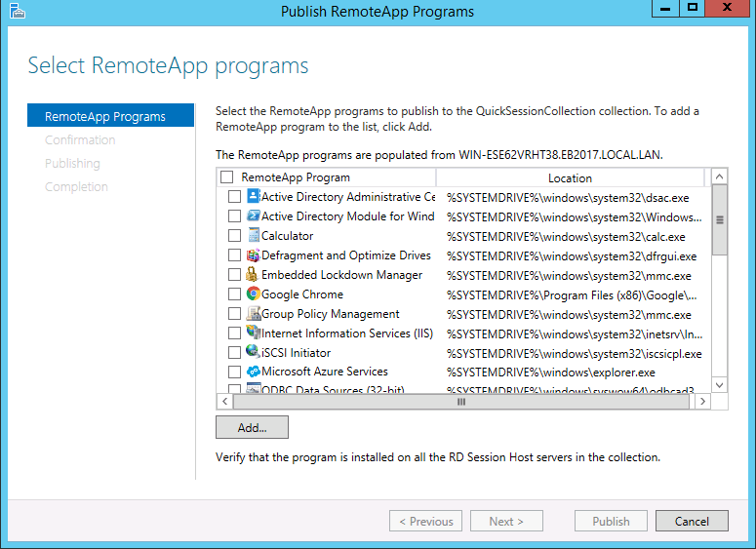The image size is (756, 549).
Task: Select the Group Policy Management row
Action: pos(330,314)
